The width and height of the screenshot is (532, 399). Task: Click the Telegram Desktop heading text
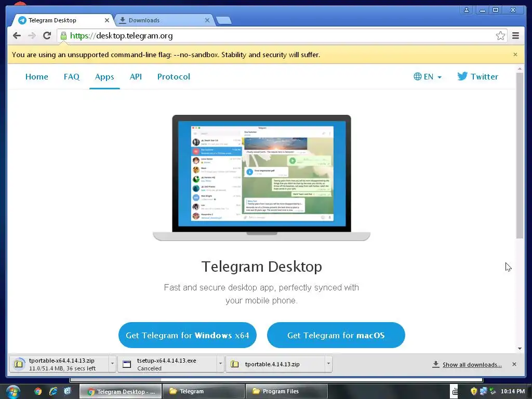[x=262, y=267]
